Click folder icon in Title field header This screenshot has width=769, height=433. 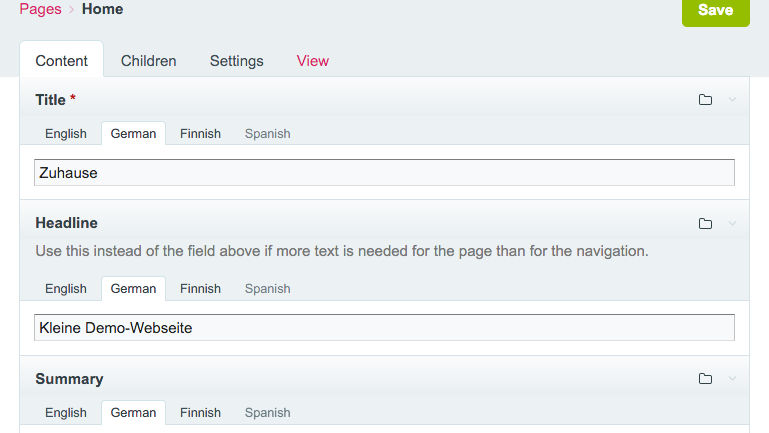click(705, 100)
